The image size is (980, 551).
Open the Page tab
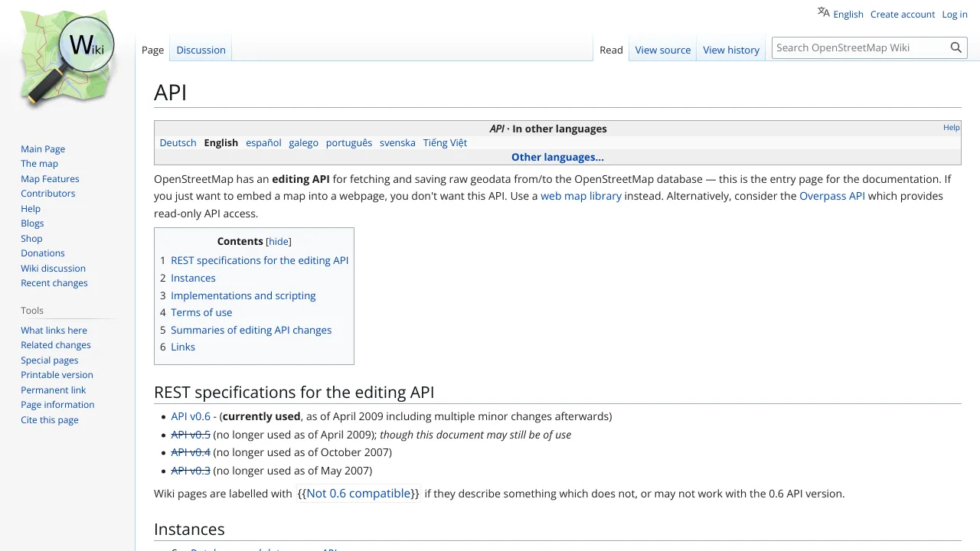[x=152, y=50]
